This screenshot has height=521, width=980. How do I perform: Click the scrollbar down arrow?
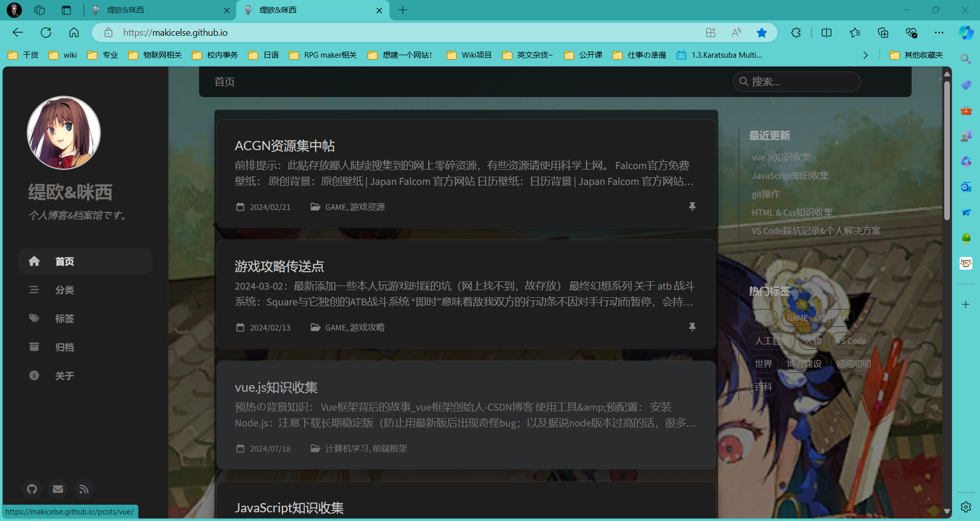pyautogui.click(x=947, y=511)
